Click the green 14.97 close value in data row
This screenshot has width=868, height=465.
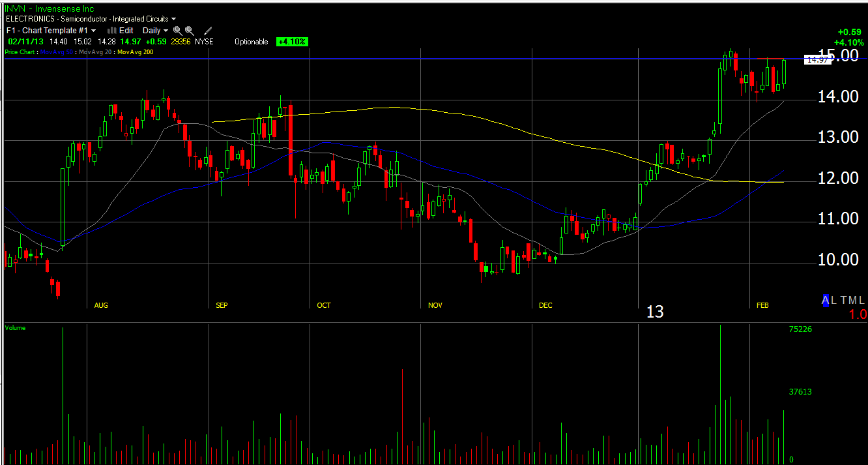[x=129, y=41]
